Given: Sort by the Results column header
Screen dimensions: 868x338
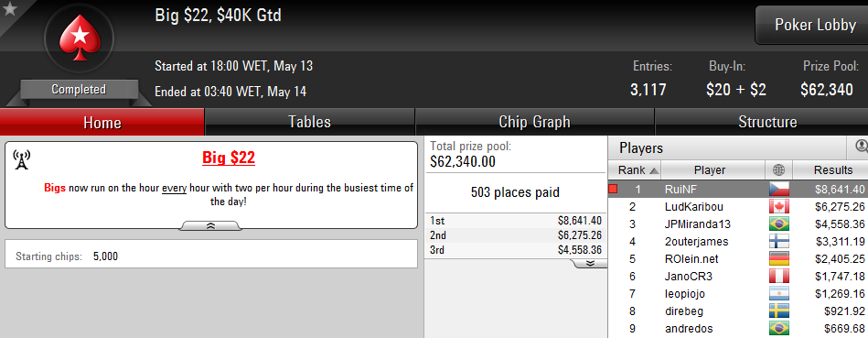Looking at the screenshot, I should (x=830, y=170).
